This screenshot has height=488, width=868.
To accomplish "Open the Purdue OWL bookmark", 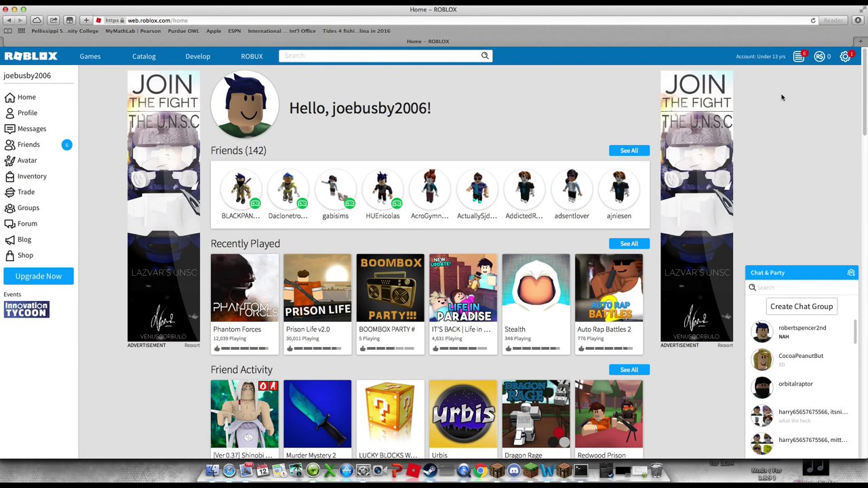I will 183,31.
